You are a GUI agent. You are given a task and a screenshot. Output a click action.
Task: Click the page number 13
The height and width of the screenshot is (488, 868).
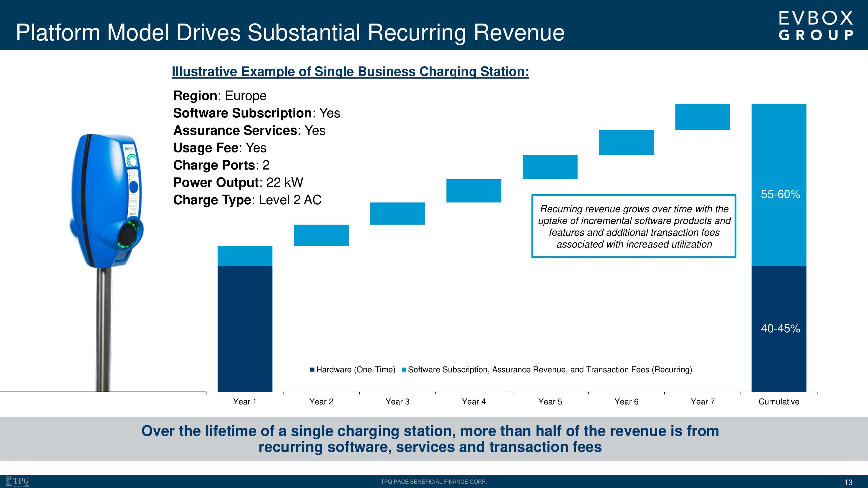pyautogui.click(x=849, y=482)
